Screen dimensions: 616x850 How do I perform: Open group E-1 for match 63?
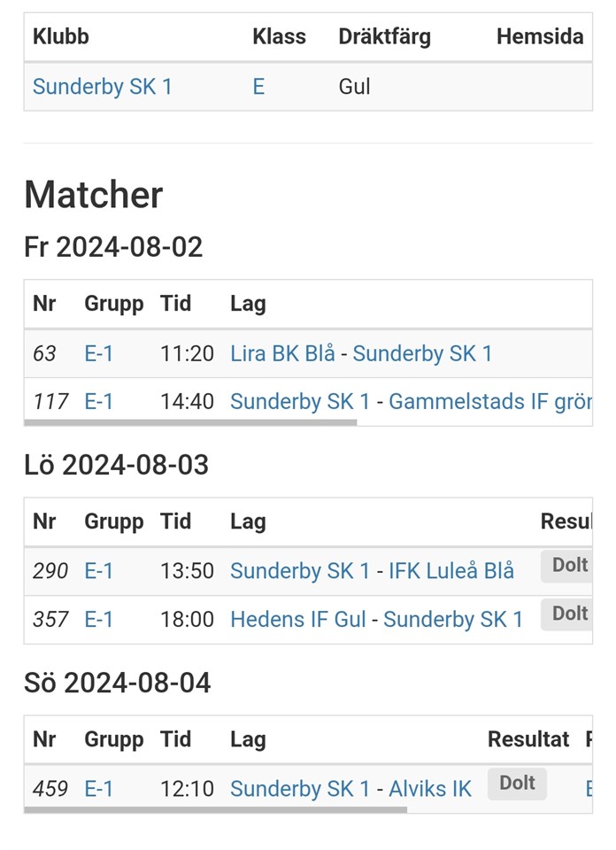[99, 354]
